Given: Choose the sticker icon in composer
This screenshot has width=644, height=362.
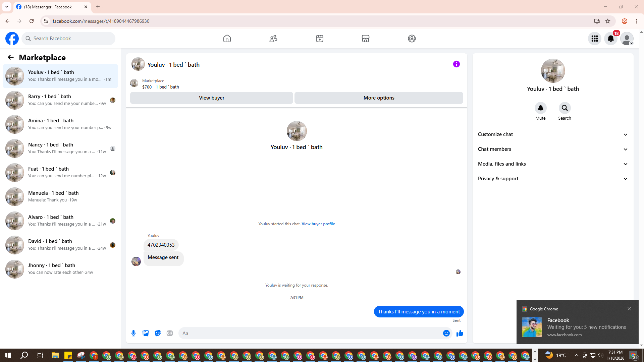Looking at the screenshot, I should [158, 333].
